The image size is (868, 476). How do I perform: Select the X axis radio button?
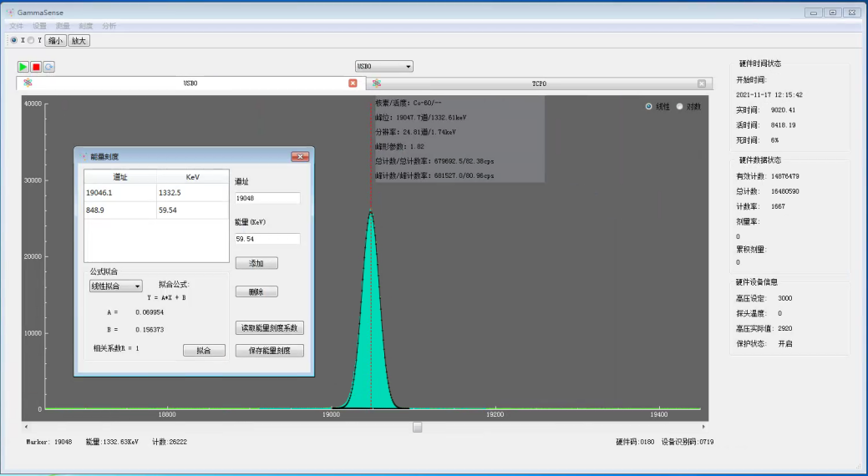pos(13,40)
